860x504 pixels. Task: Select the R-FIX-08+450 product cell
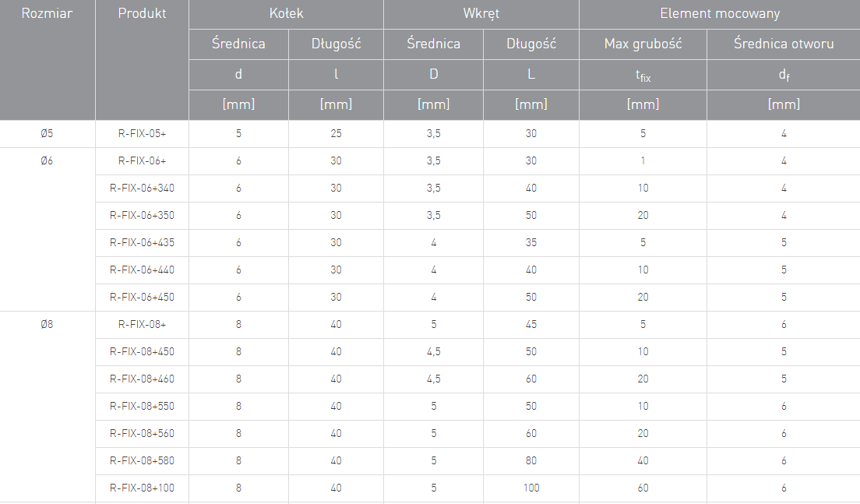pos(142,352)
